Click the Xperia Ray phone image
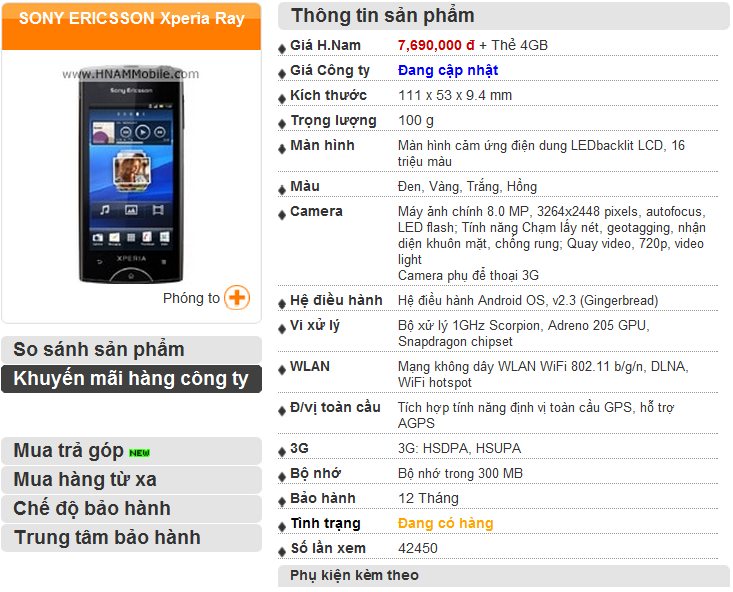The width and height of the screenshot is (733, 592). pos(131,174)
